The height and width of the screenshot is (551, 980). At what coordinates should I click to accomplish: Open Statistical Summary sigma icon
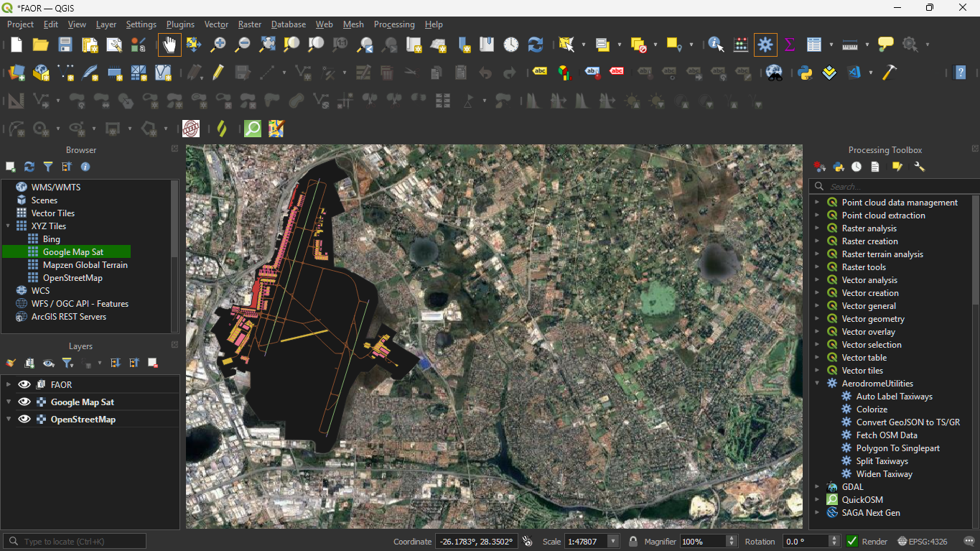[790, 45]
